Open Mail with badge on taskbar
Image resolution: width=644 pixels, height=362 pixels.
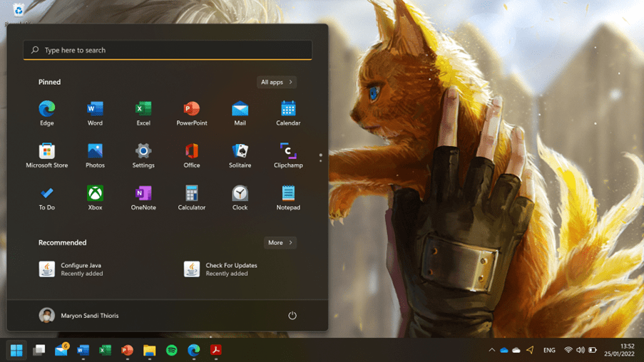61,350
